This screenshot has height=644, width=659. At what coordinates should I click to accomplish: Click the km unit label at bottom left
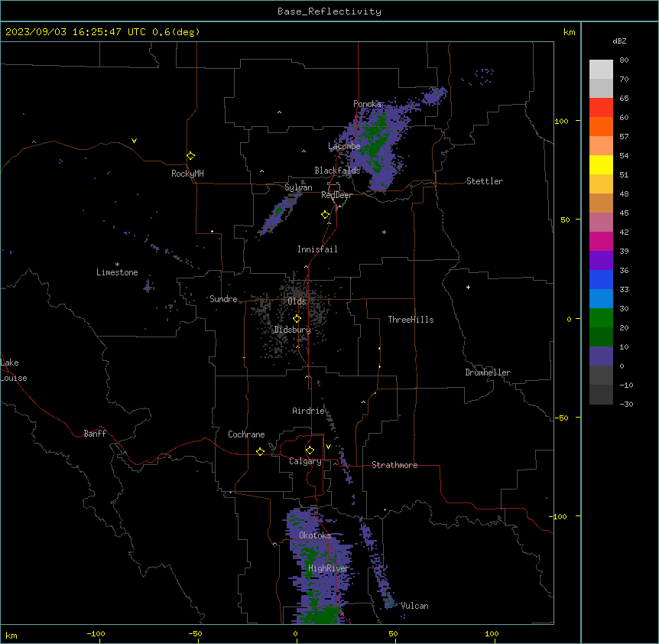click(11, 636)
